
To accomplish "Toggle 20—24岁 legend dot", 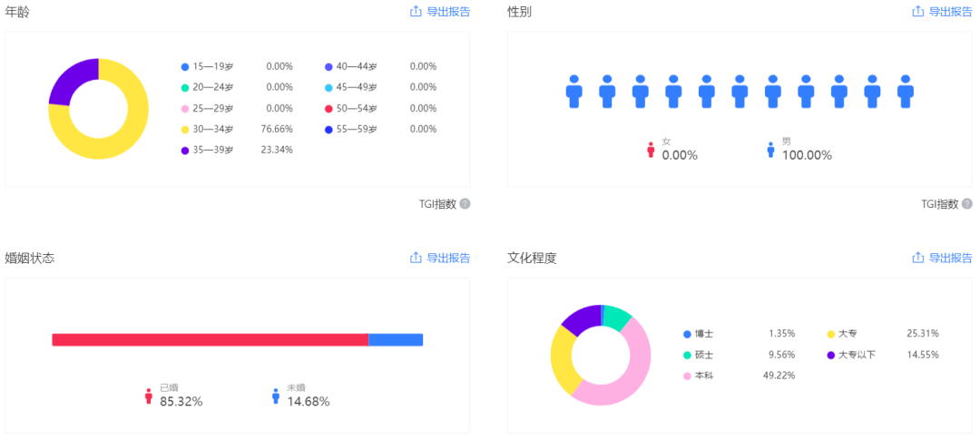I will pos(184,87).
